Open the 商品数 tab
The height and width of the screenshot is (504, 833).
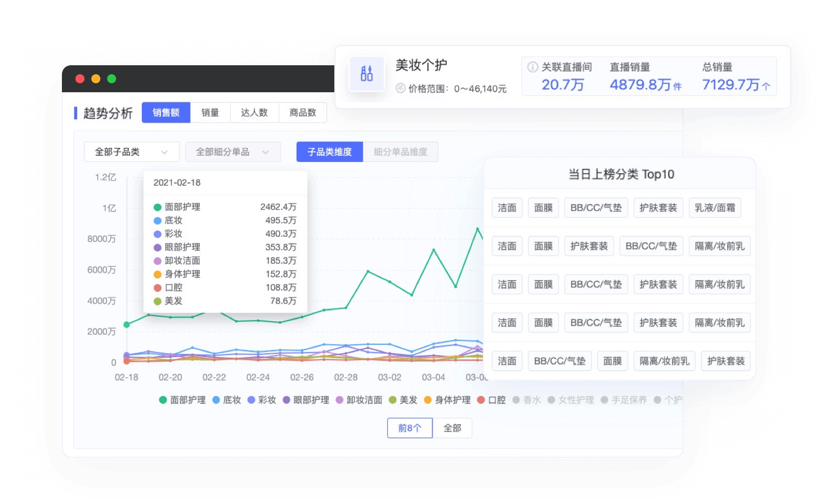point(303,112)
